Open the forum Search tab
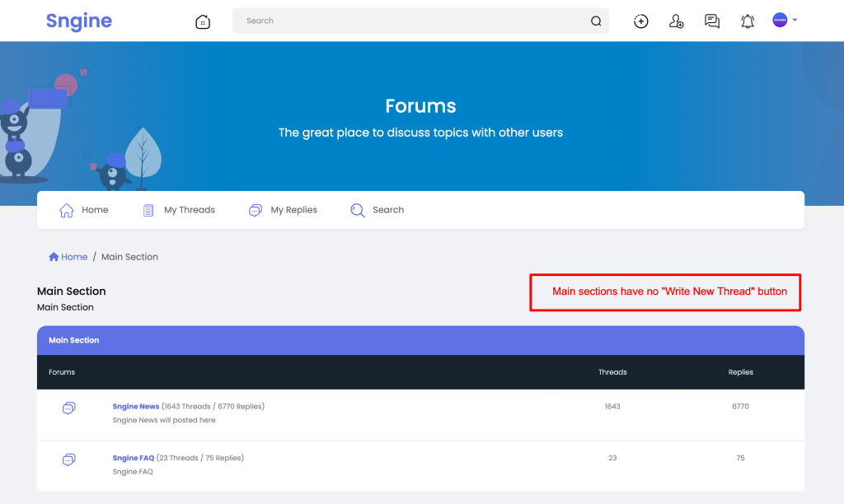This screenshot has height=504, width=844. [377, 210]
